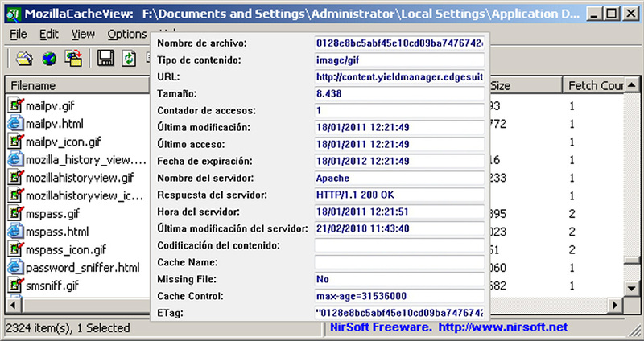Open the View menu
This screenshot has width=644, height=341.
pos(83,34)
